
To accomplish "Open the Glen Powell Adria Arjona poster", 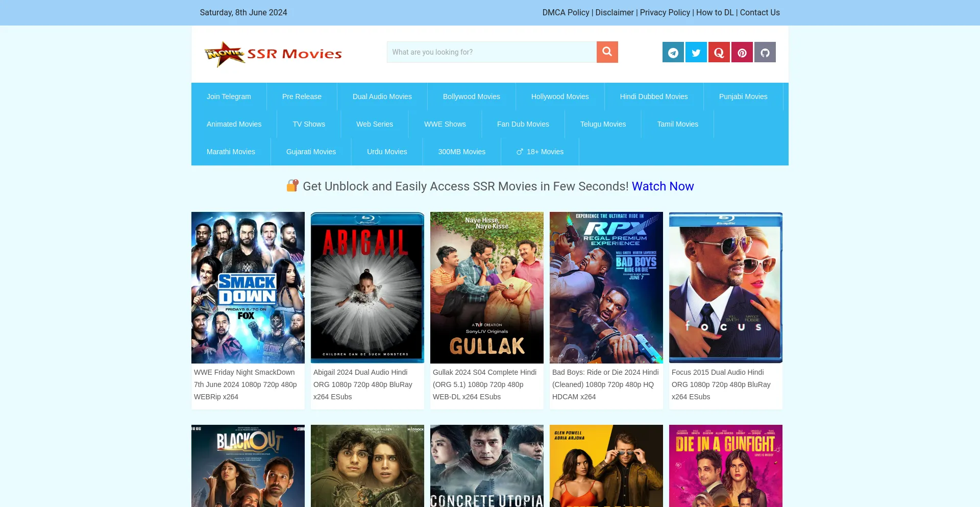I will [x=606, y=466].
